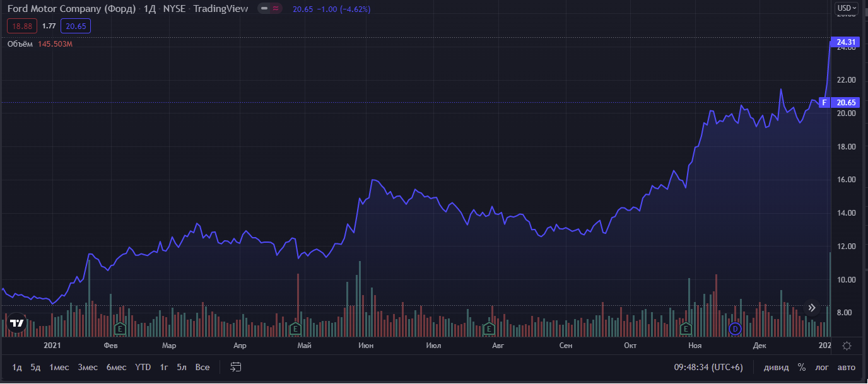Click the 10.00 level on the price axis
The image size is (868, 384).
point(845,280)
